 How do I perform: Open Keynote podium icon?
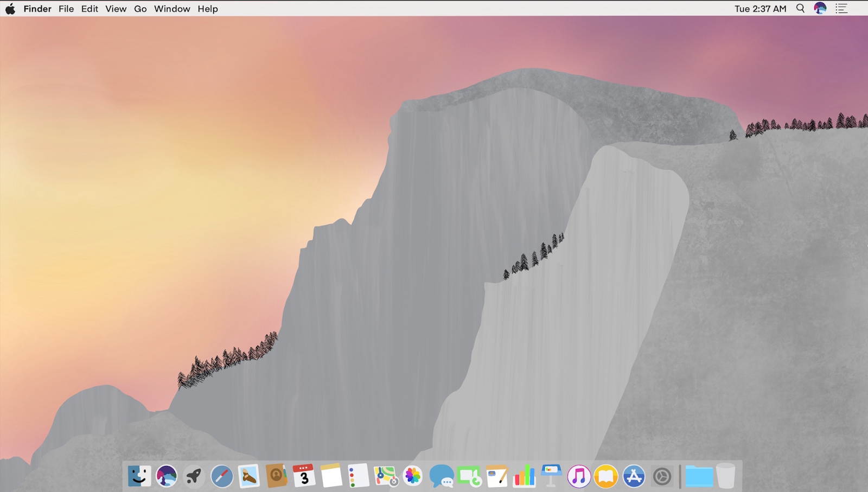[551, 476]
